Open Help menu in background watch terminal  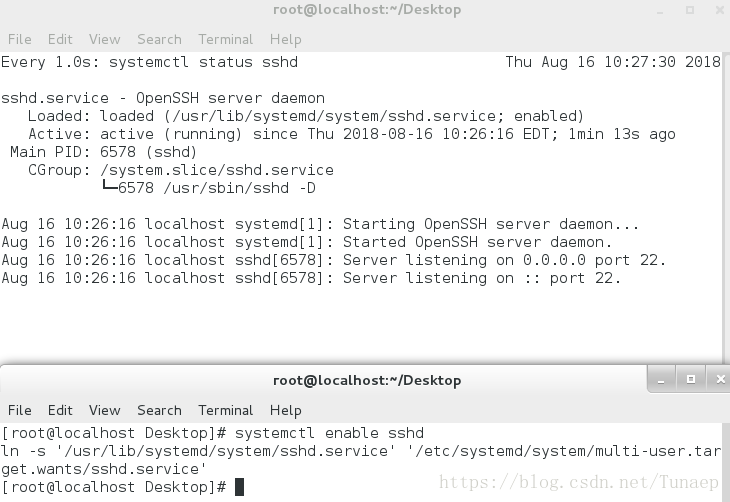point(286,39)
